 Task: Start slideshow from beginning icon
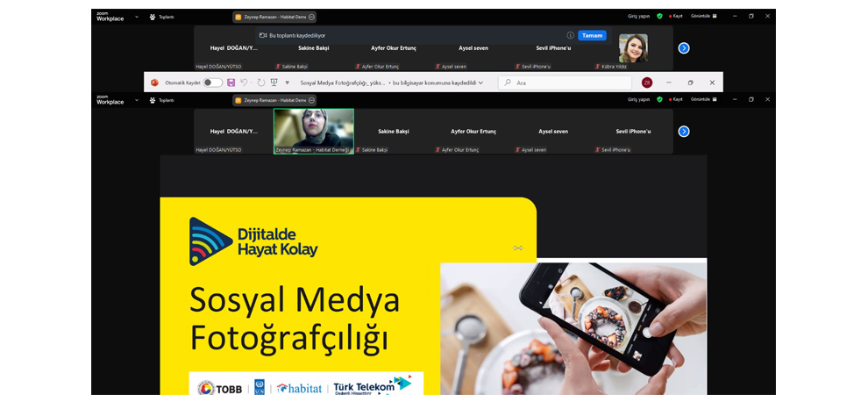point(274,83)
